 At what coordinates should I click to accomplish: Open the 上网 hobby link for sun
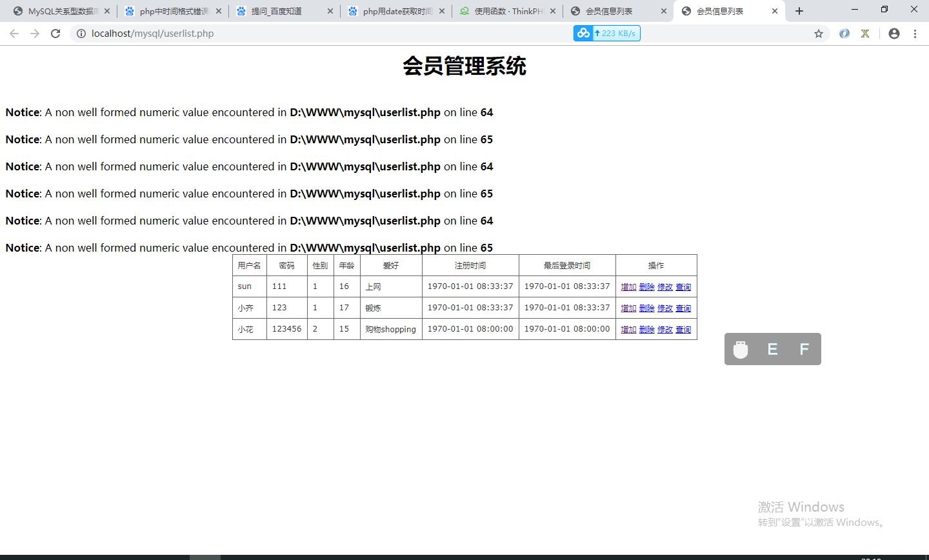[372, 286]
